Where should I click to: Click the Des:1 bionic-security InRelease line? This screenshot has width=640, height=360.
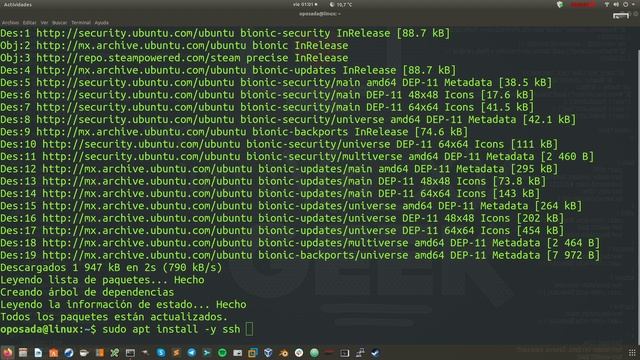(x=225, y=33)
